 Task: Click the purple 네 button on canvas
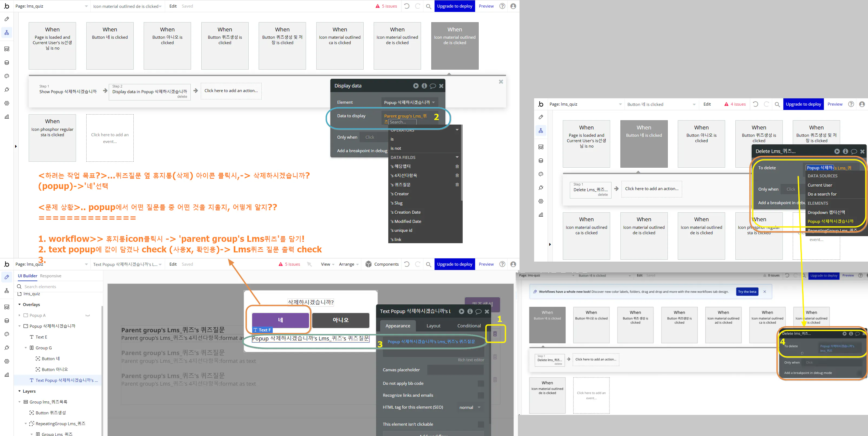(280, 320)
